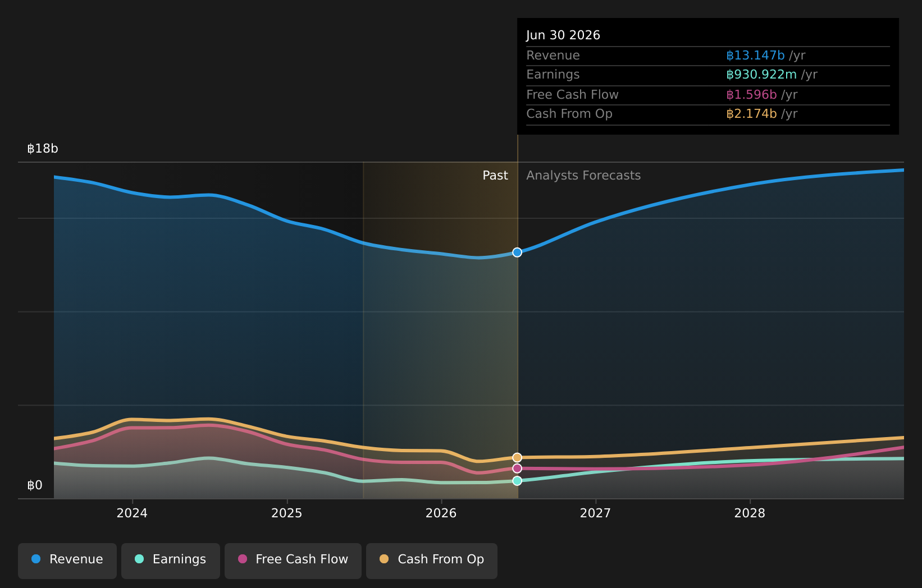The height and width of the screenshot is (588, 922).
Task: Click the 2026 x-axis label
Action: (441, 513)
